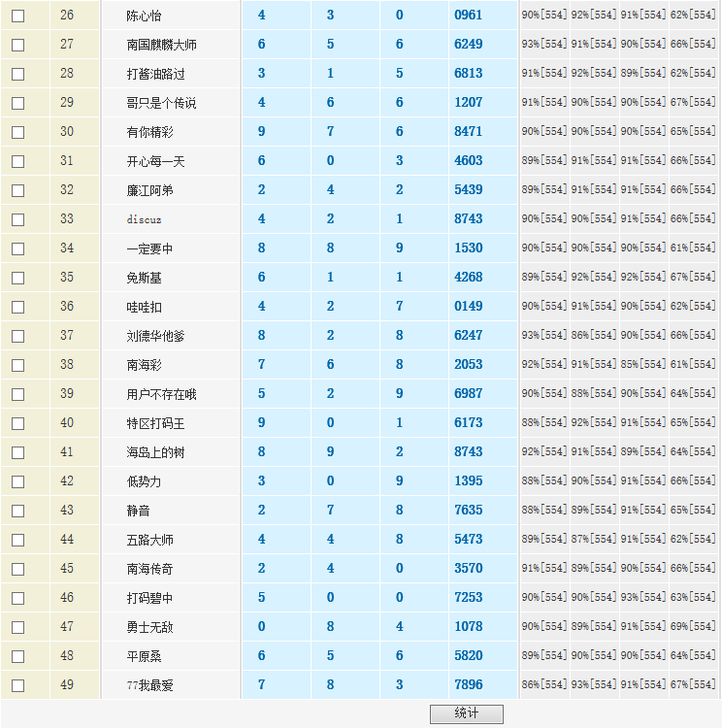Click the number 8471 in row 30

tap(468, 132)
